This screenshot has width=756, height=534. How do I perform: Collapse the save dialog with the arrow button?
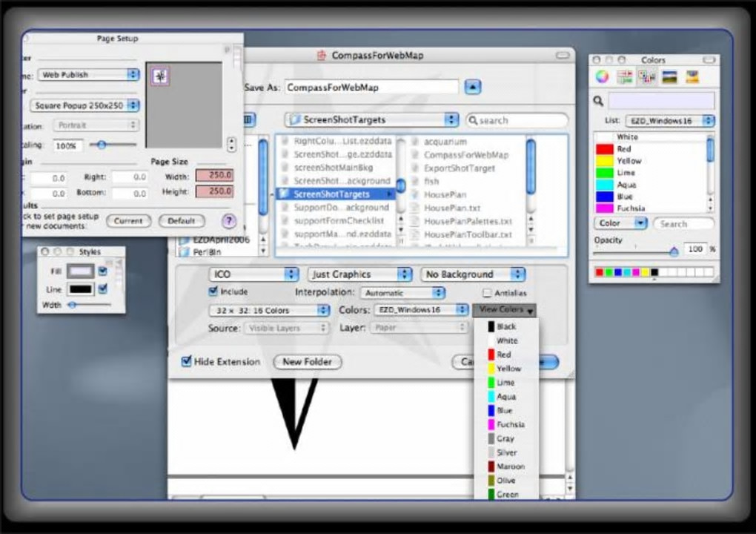[x=473, y=88]
